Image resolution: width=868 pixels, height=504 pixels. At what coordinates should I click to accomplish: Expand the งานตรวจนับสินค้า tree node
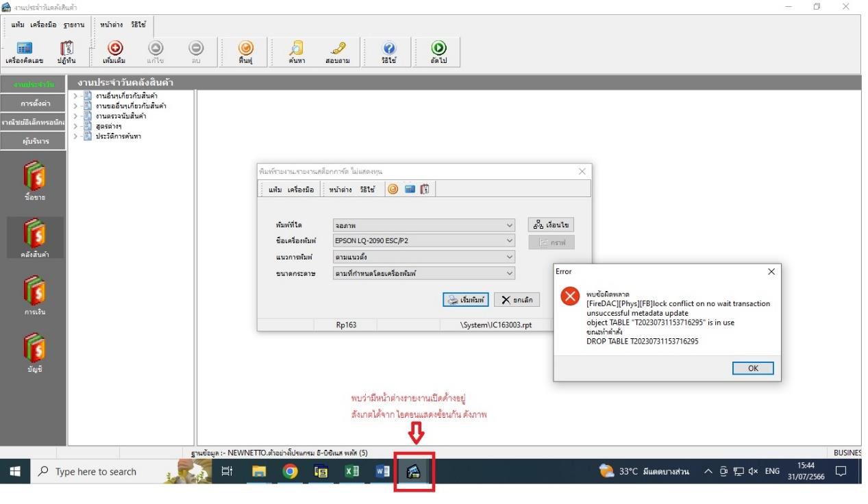[x=75, y=116]
